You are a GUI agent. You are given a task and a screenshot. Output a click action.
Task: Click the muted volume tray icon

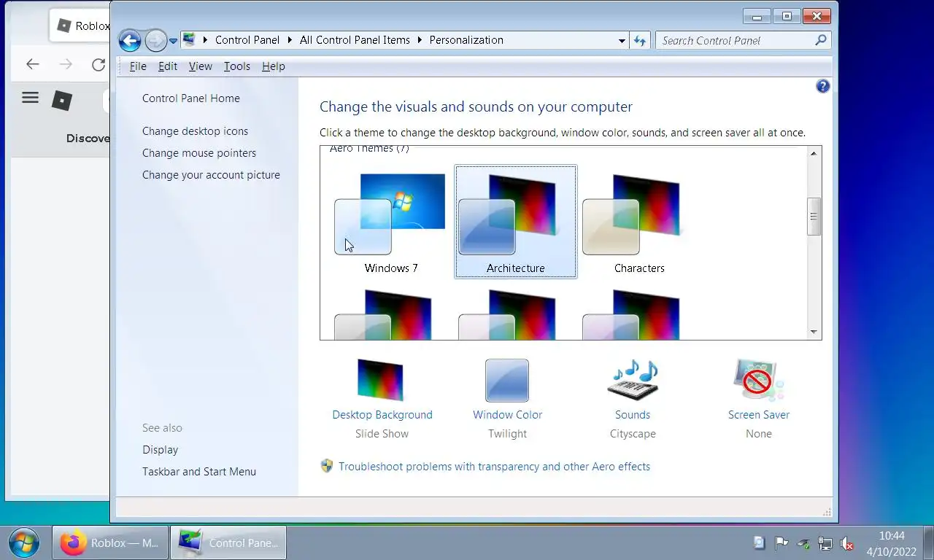click(x=847, y=543)
